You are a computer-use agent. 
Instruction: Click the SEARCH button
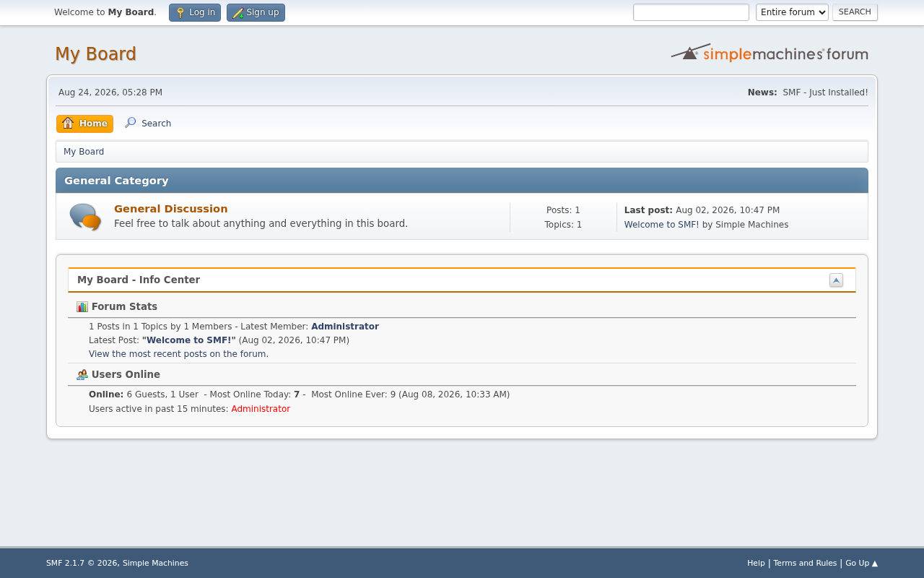[855, 12]
